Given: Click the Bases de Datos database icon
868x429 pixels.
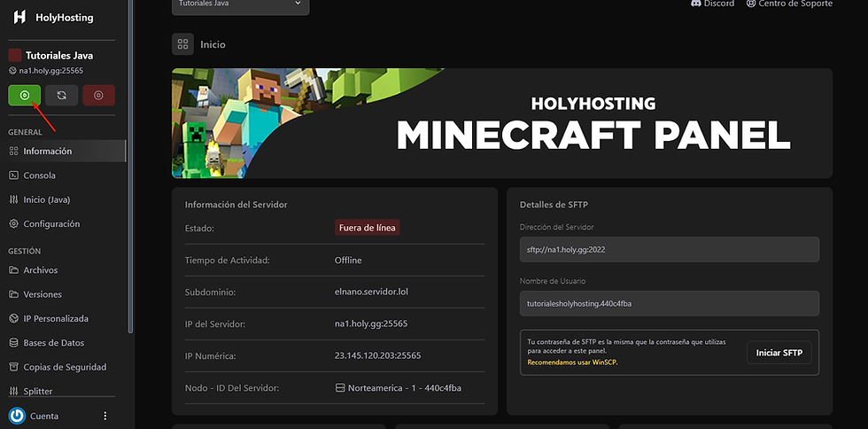Looking at the screenshot, I should [14, 342].
